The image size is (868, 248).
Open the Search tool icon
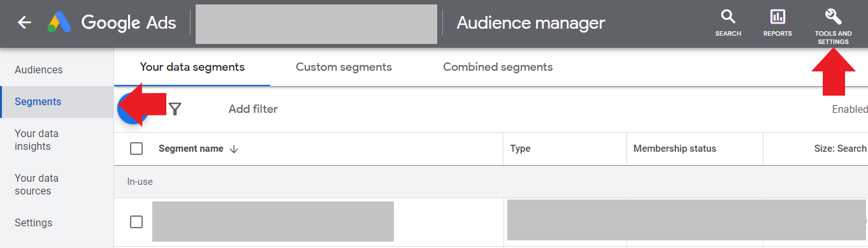(x=728, y=23)
